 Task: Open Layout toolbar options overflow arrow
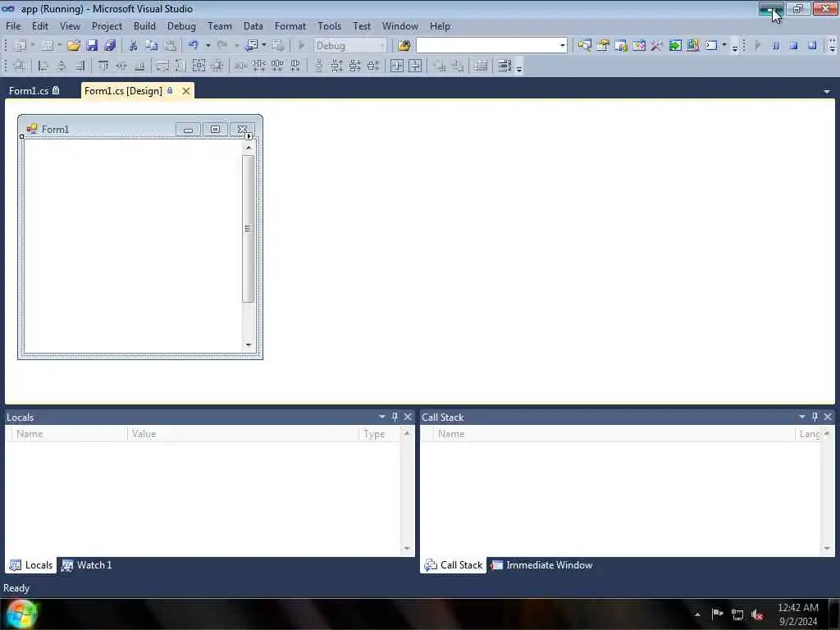coord(519,68)
